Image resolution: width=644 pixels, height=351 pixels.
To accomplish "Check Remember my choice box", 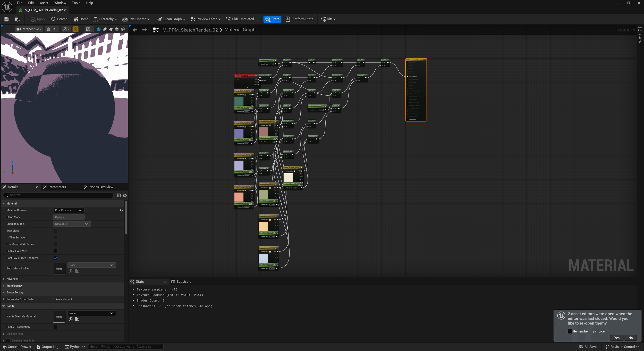I will tap(570, 331).
